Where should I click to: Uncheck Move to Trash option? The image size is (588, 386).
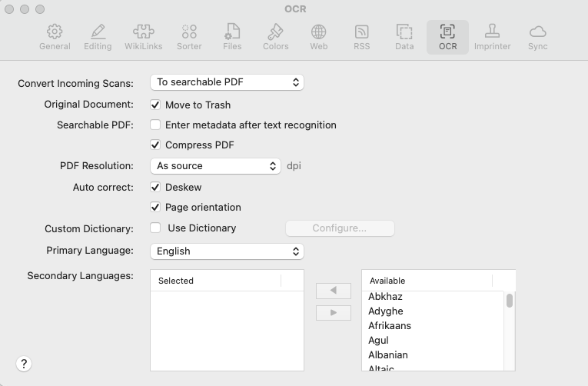pyautogui.click(x=155, y=105)
